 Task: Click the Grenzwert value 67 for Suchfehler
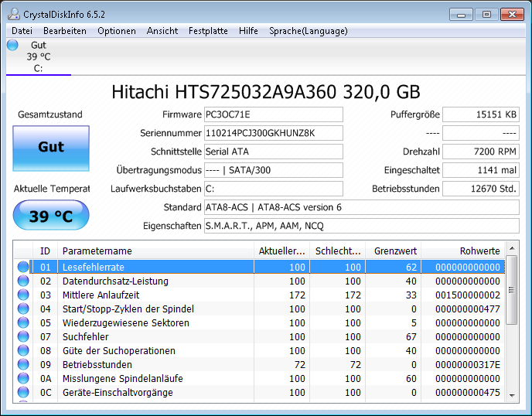(x=411, y=337)
